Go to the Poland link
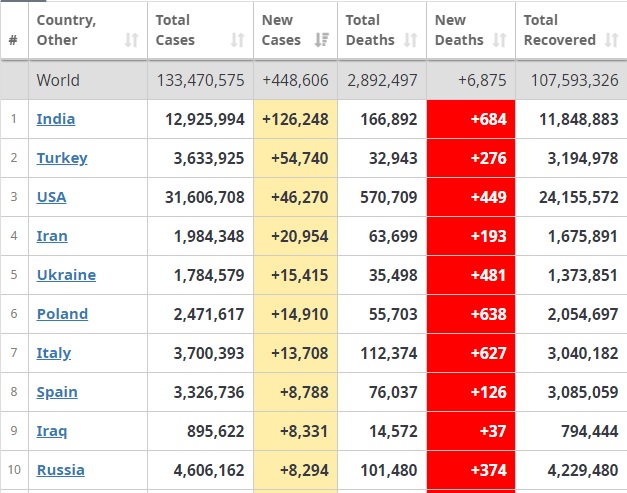The width and height of the screenshot is (627, 493). tap(62, 314)
